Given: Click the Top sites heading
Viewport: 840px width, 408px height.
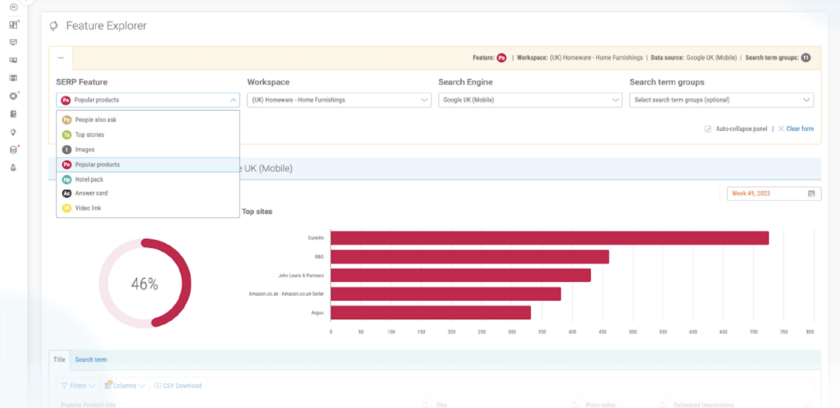Looking at the screenshot, I should pos(257,212).
